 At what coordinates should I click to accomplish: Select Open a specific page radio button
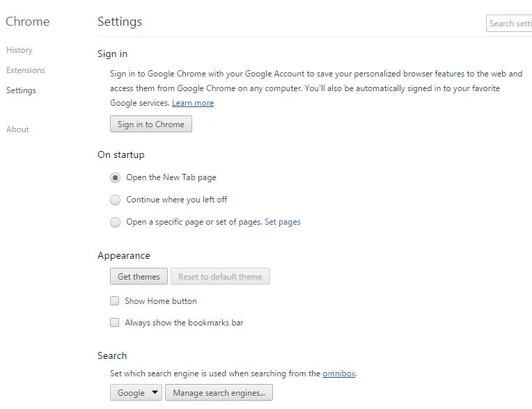pos(116,223)
